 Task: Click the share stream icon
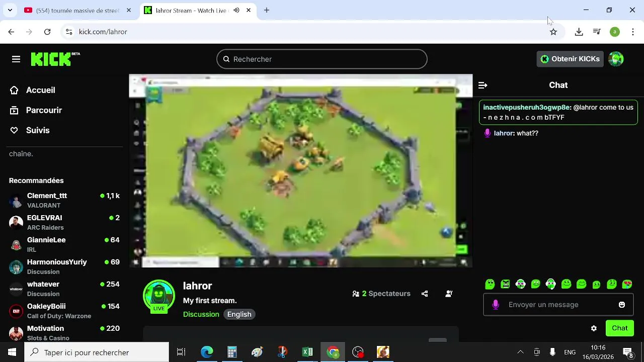coord(425,294)
